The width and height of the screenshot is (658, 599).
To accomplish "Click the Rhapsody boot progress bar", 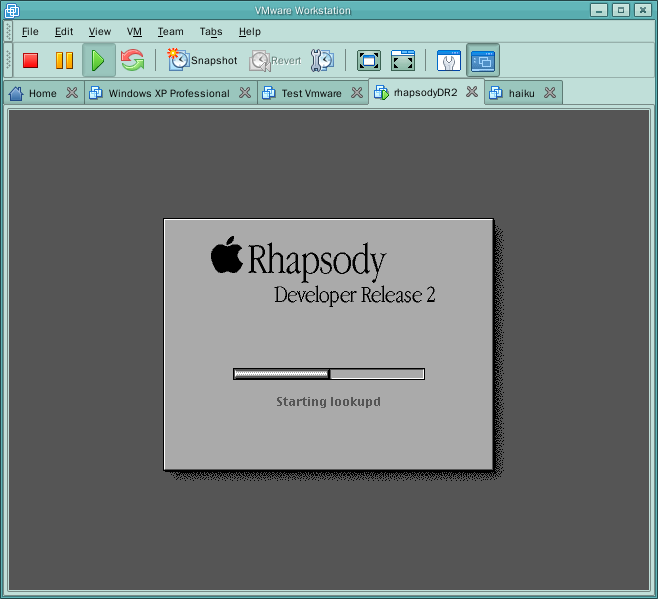I will (329, 374).
